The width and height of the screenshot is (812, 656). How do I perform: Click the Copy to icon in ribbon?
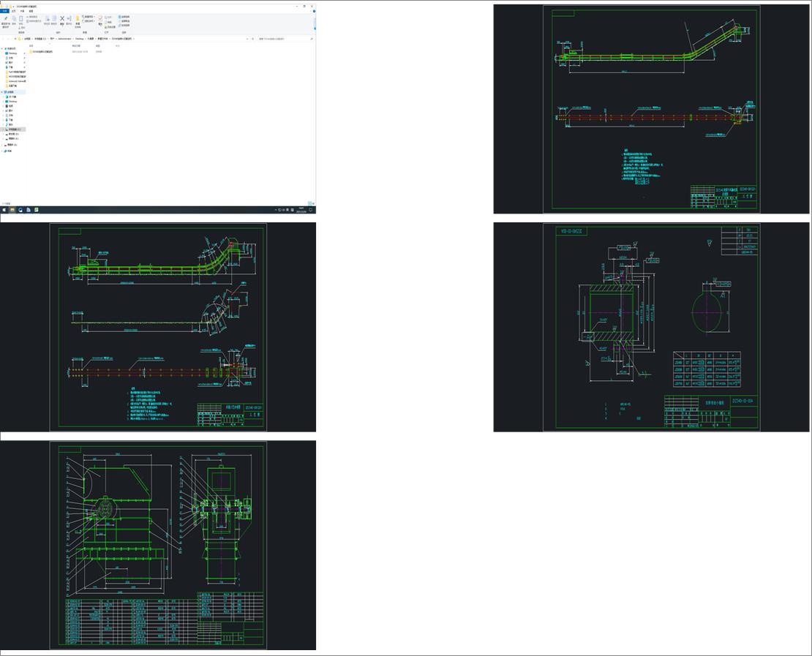tap(54, 20)
